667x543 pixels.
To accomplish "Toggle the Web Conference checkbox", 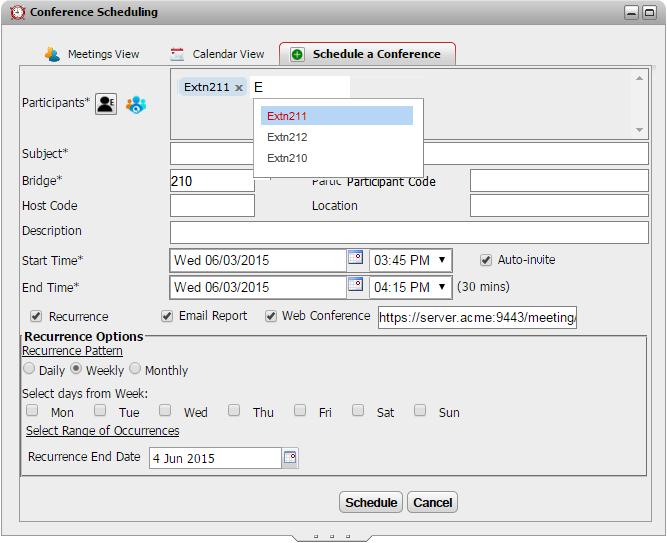I will 271,316.
